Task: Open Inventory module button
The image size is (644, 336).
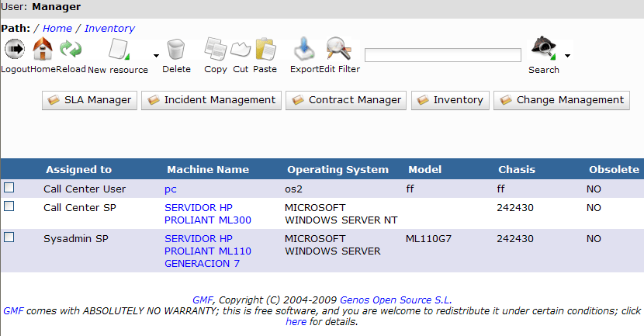Action: [450, 100]
